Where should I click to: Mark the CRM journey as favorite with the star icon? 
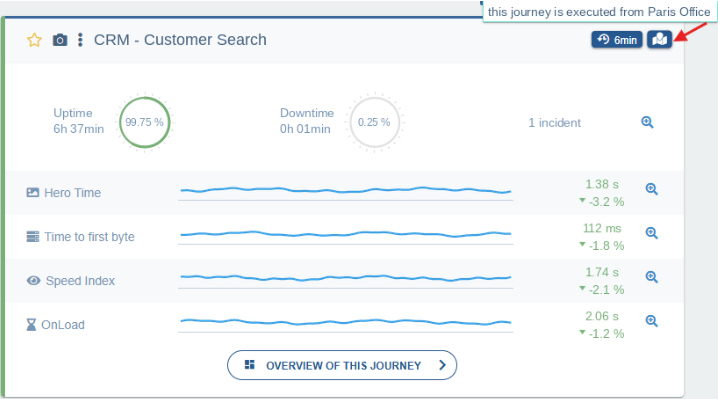(34, 40)
